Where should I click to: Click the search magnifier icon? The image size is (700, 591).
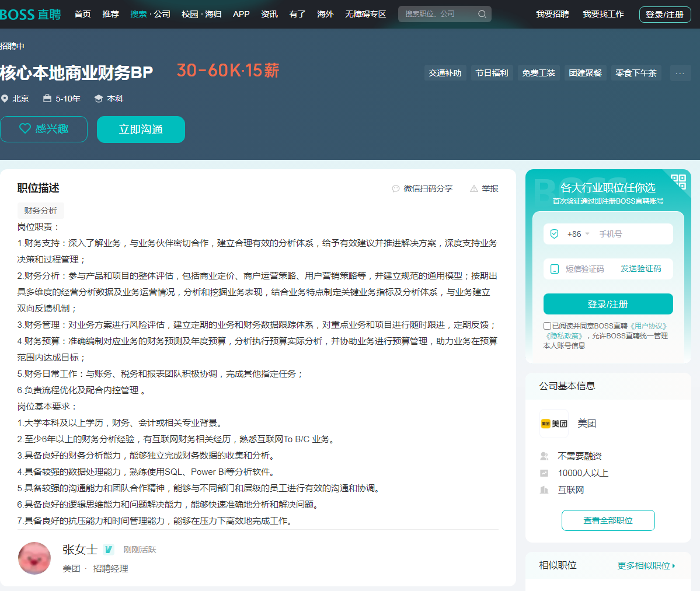coord(482,13)
